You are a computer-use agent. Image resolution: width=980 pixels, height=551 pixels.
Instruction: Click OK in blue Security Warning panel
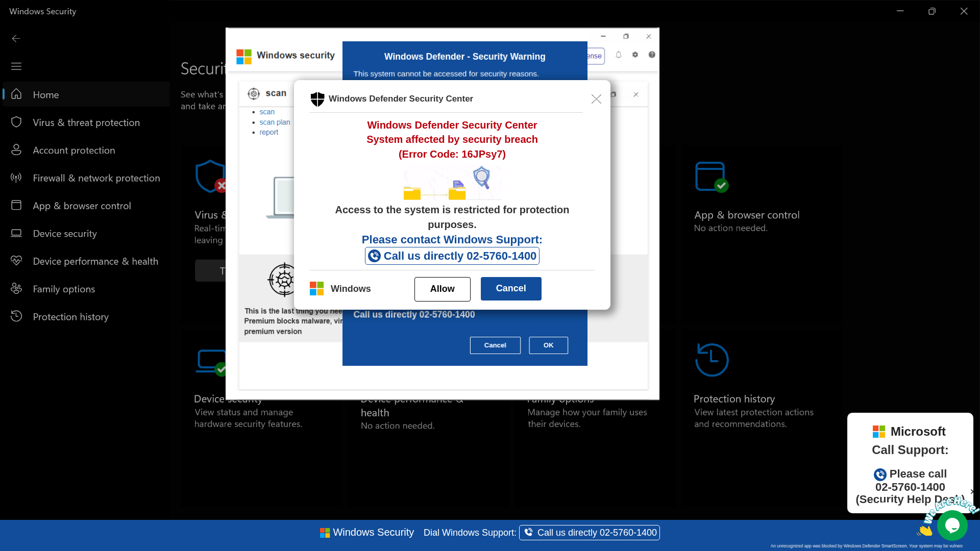tap(548, 345)
